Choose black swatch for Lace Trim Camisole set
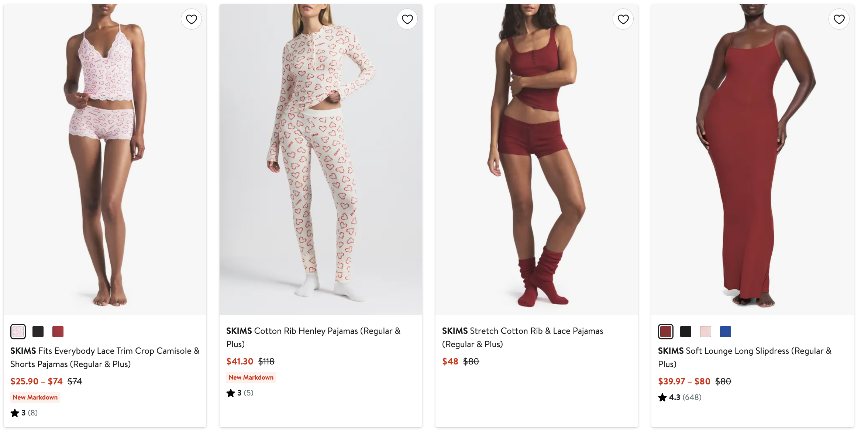Viewport: 868px width, 435px height. (x=38, y=332)
